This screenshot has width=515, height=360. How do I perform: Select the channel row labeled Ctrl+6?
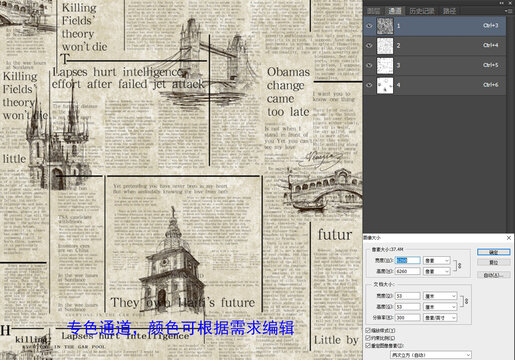pos(435,85)
